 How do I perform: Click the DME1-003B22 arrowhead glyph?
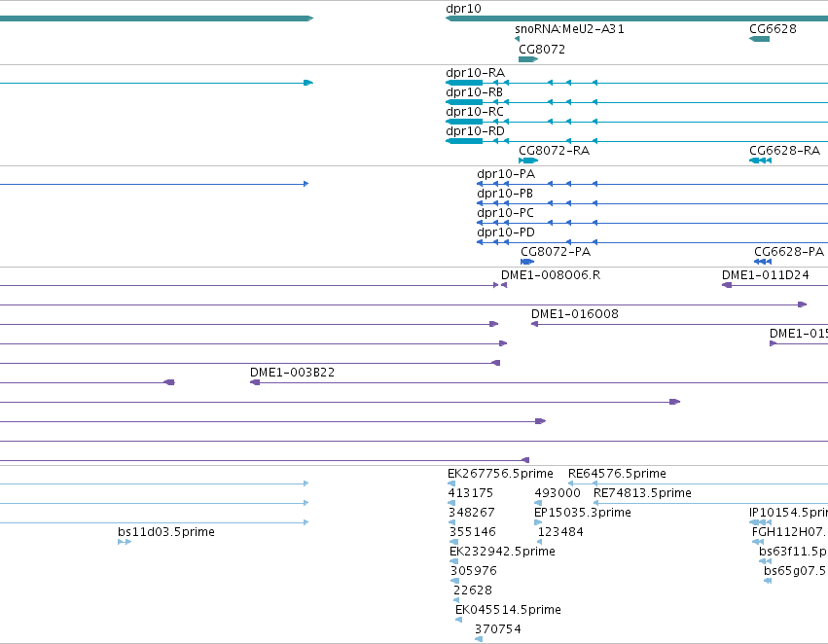pyautogui.click(x=255, y=382)
